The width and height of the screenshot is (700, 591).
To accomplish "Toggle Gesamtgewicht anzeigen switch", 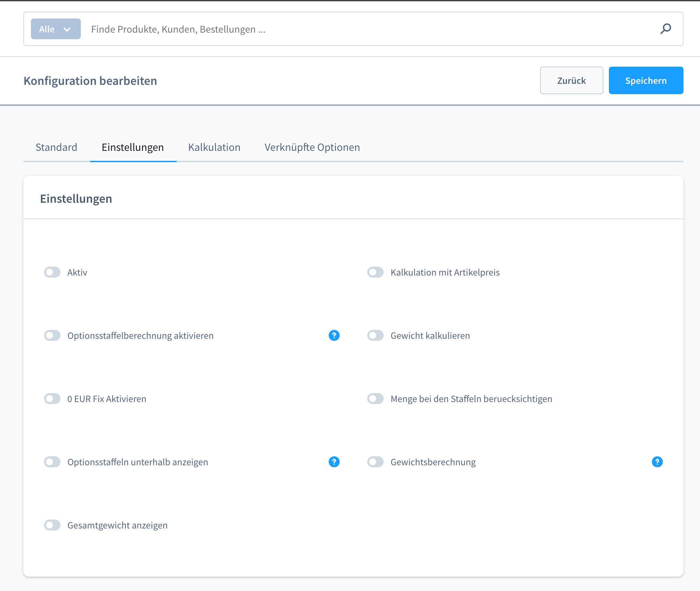I will [52, 525].
